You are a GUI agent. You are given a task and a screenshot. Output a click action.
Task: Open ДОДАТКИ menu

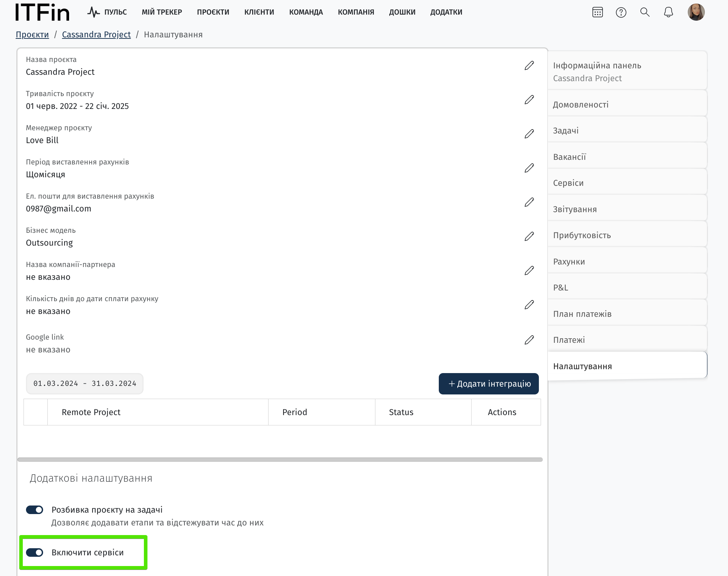446,12
